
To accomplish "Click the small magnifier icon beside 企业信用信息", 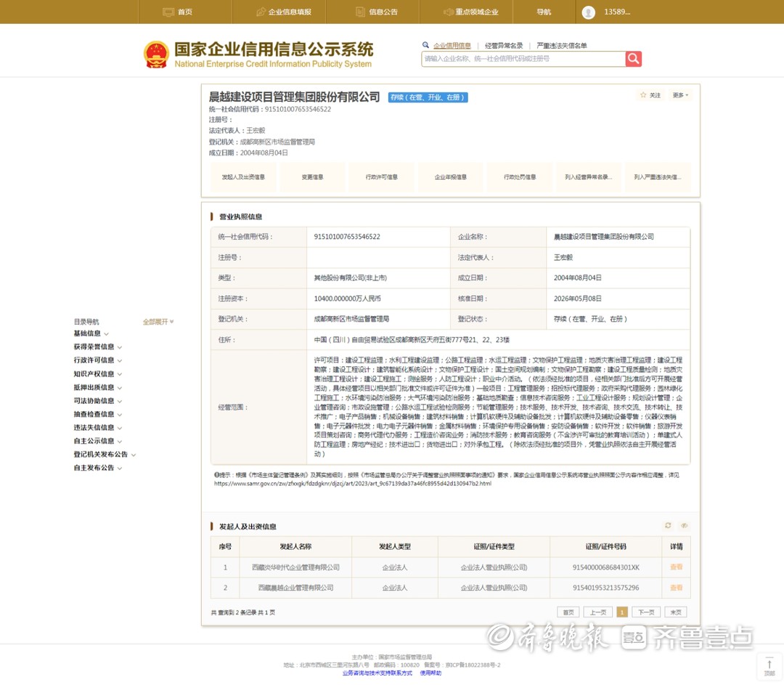I will [425, 45].
